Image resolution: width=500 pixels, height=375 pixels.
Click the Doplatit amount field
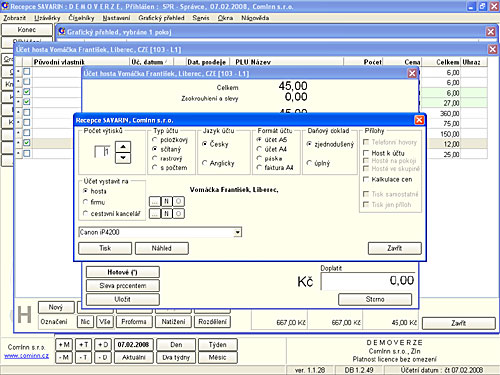[x=368, y=281]
